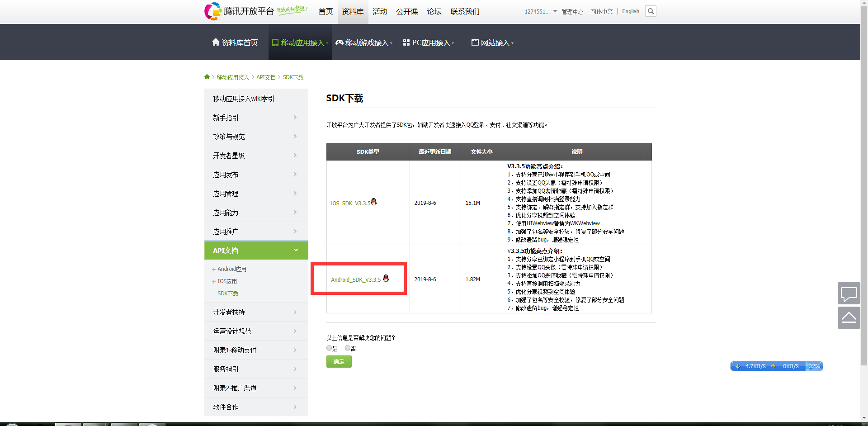868x426 pixels.
Task: Expand 政策与规范 sidebar section
Action: [256, 137]
